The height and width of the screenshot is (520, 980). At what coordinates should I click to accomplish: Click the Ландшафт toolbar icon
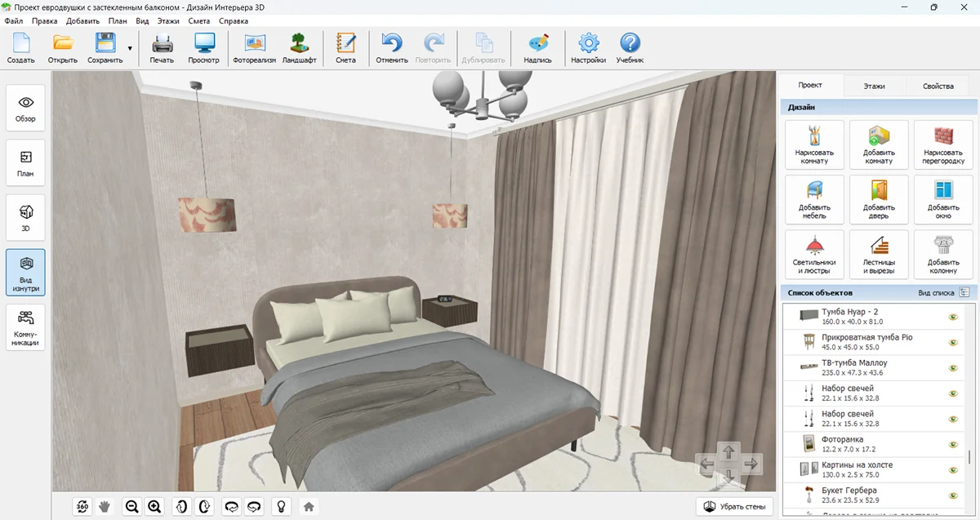point(299,48)
